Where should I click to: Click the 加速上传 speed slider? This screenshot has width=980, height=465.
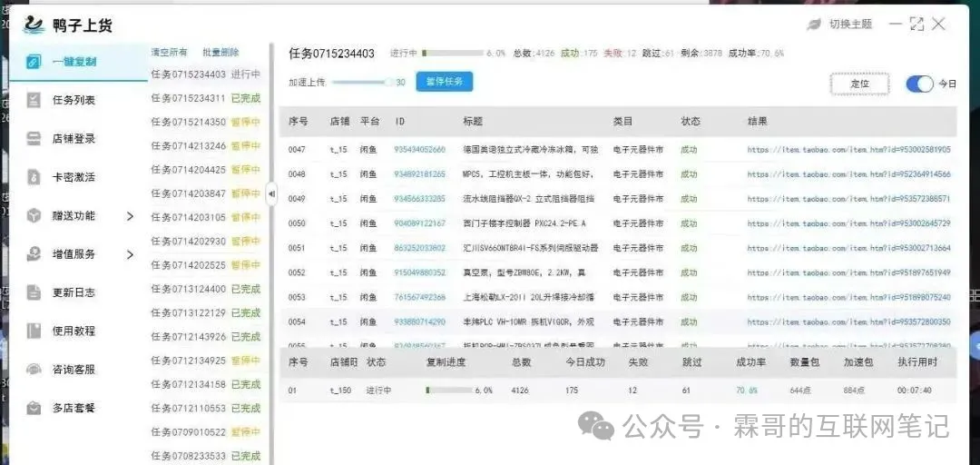click(x=363, y=82)
